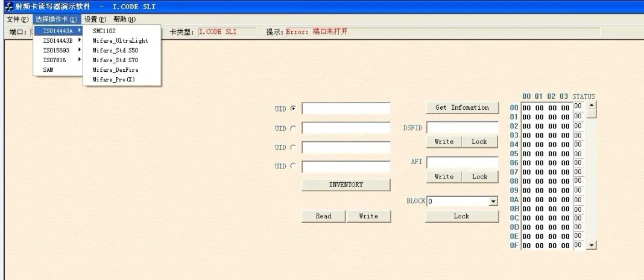Click STATUS cell of row 0F
The width and height of the screenshot is (644, 280).
pos(579,245)
